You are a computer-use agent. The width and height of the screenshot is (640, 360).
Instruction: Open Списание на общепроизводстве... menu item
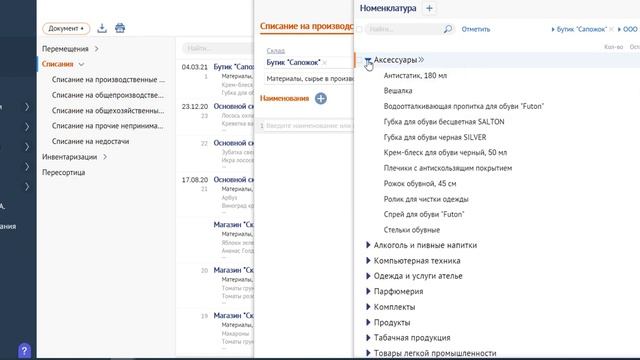tap(107, 95)
